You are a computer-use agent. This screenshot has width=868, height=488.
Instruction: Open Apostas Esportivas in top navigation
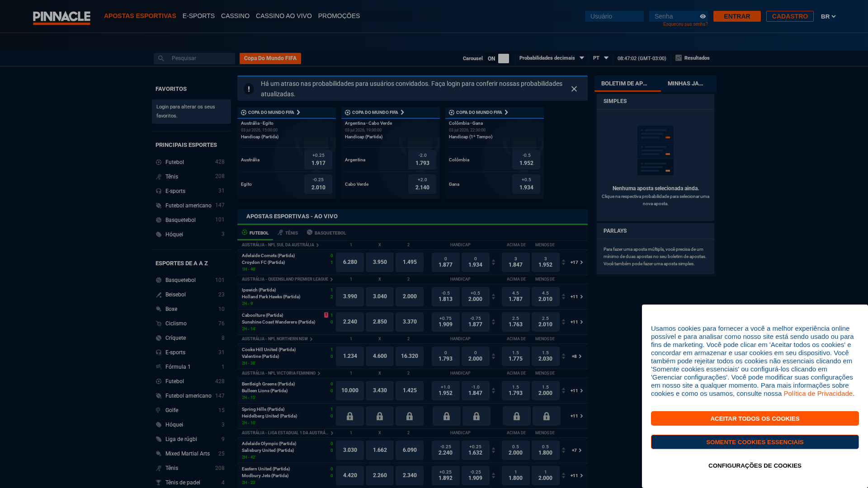point(140,16)
